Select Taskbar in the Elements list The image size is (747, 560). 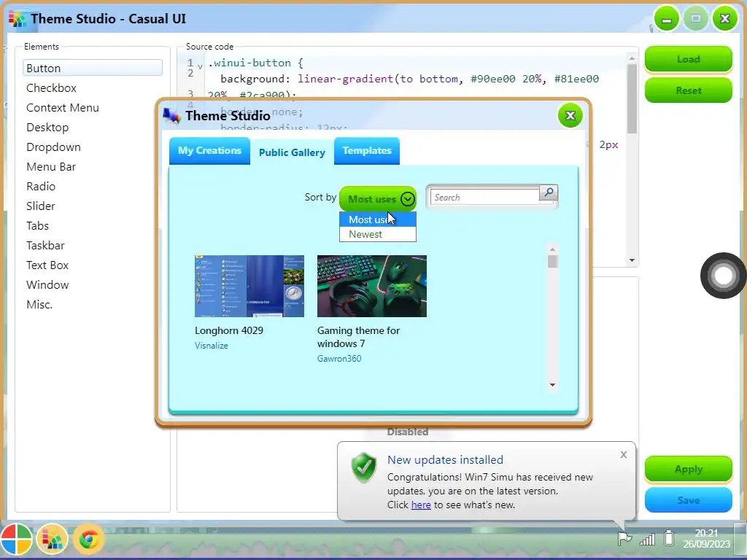pos(93,245)
